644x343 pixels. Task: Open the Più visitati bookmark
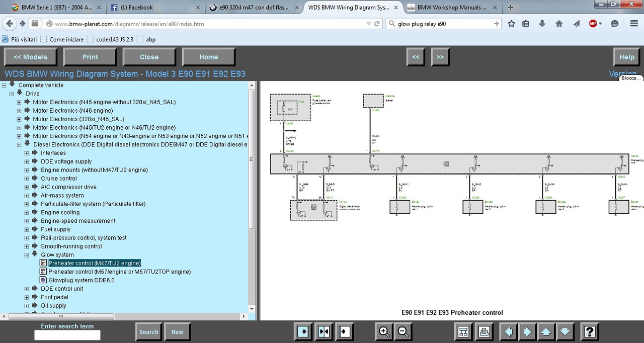point(19,39)
